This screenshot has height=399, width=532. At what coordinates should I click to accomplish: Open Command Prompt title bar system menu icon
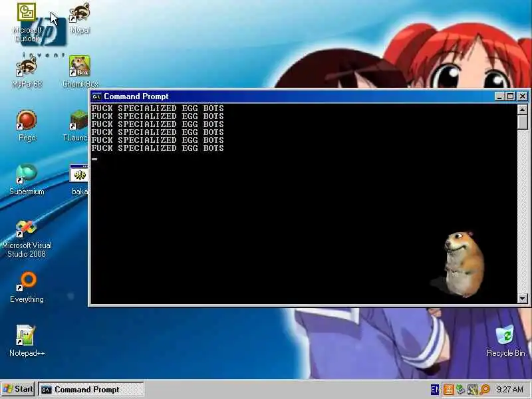(96, 96)
